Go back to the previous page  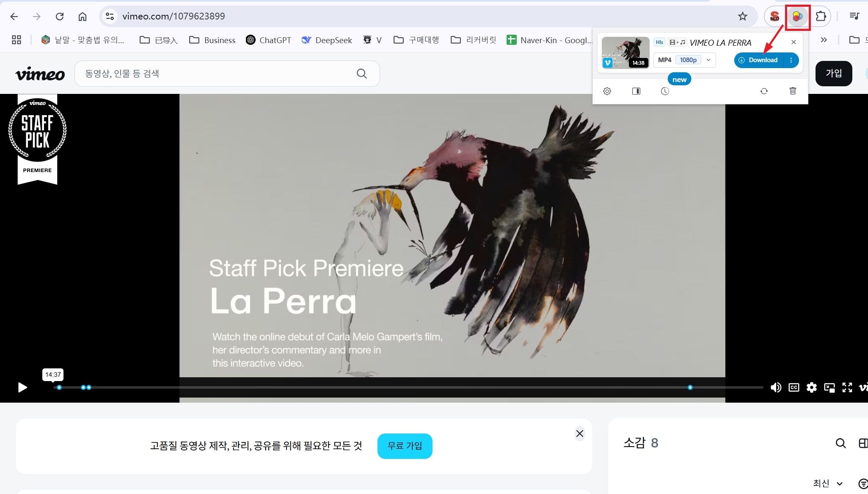coord(14,16)
